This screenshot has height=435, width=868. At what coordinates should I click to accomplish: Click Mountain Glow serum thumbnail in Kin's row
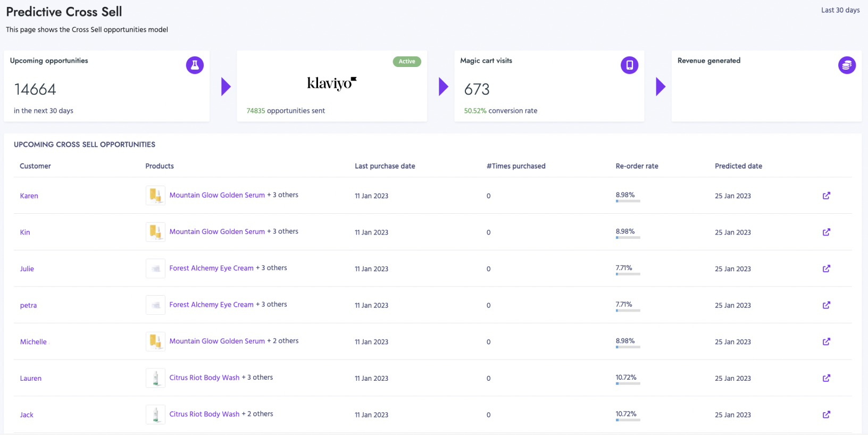click(x=155, y=232)
